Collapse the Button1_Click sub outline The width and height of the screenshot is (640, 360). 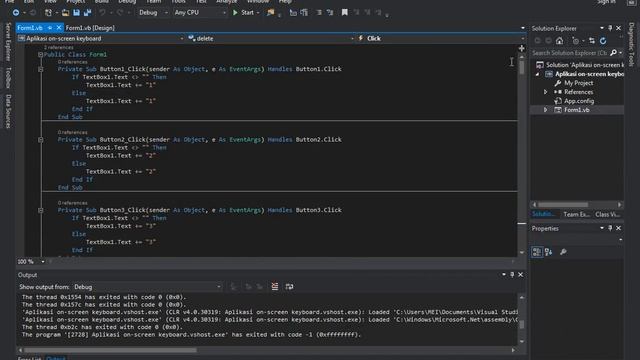click(40, 69)
